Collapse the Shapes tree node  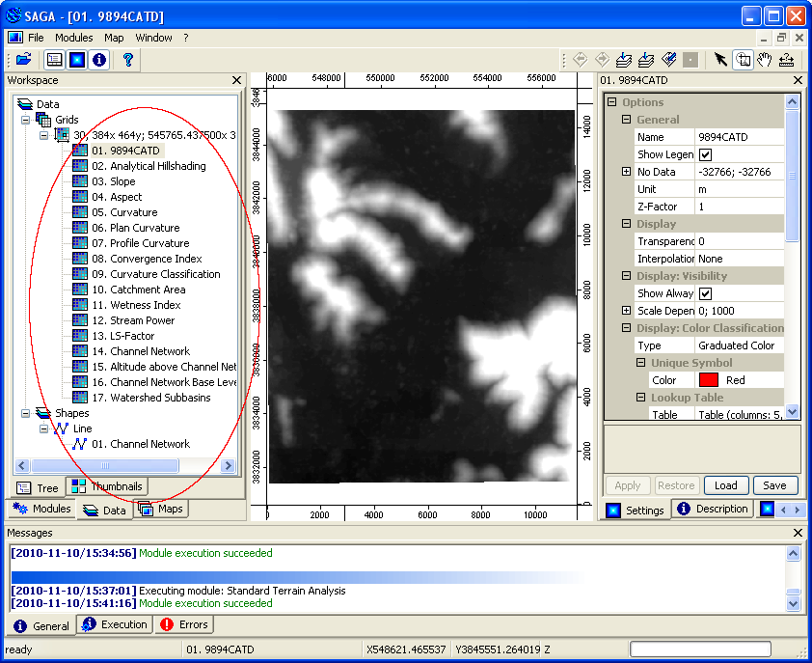25,413
